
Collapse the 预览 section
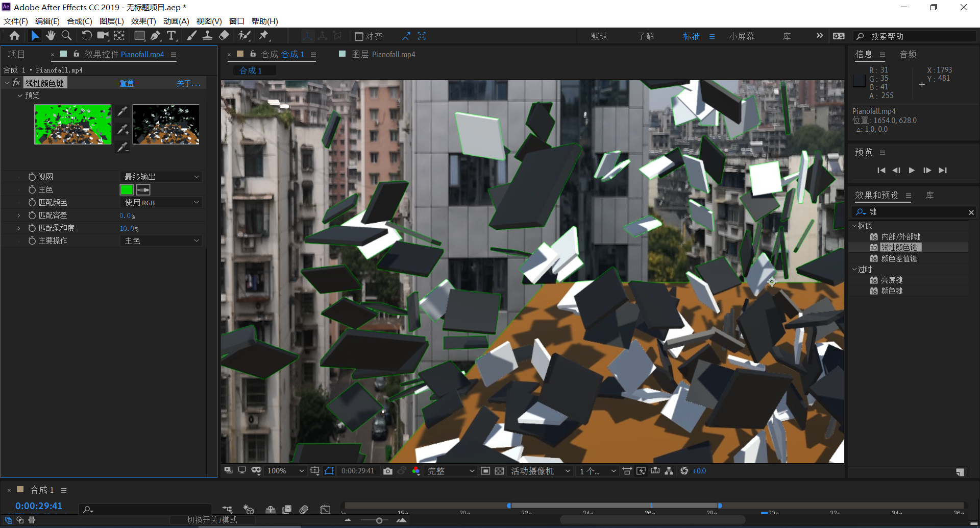click(19, 95)
